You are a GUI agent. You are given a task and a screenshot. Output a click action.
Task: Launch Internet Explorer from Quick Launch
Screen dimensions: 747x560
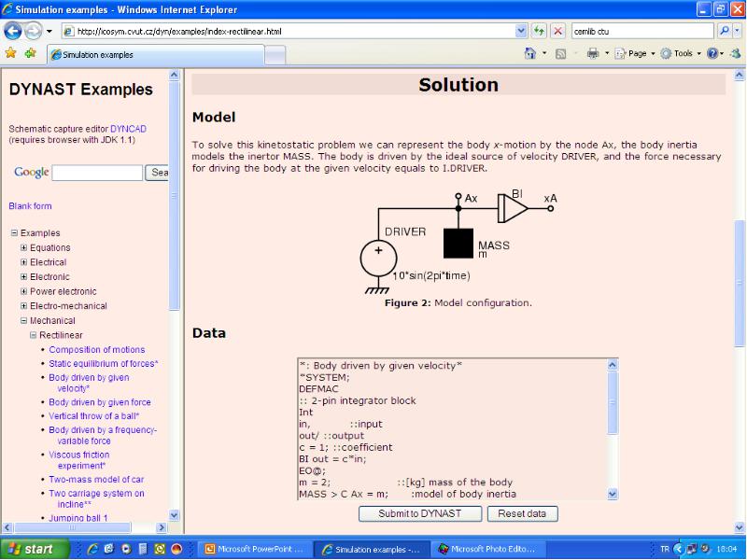(x=92, y=549)
